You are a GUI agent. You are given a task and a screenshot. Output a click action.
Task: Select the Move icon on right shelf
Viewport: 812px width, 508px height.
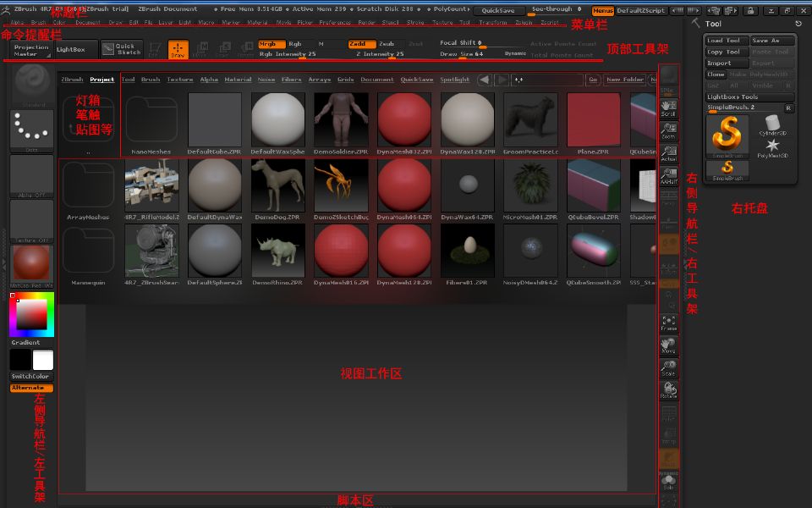pyautogui.click(x=668, y=345)
